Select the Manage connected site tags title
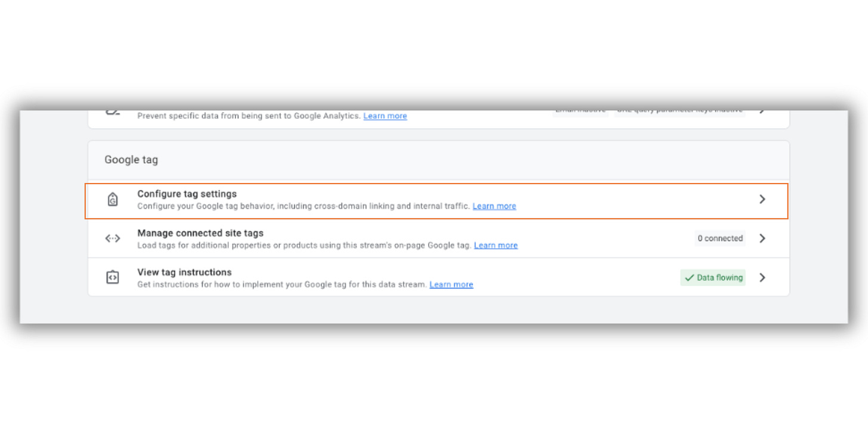This screenshot has height=434, width=868. point(200,233)
